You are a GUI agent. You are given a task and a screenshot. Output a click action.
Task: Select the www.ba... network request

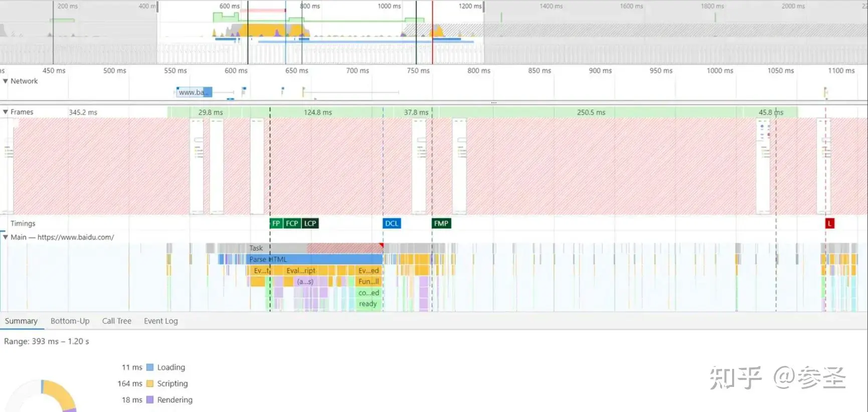pos(194,92)
